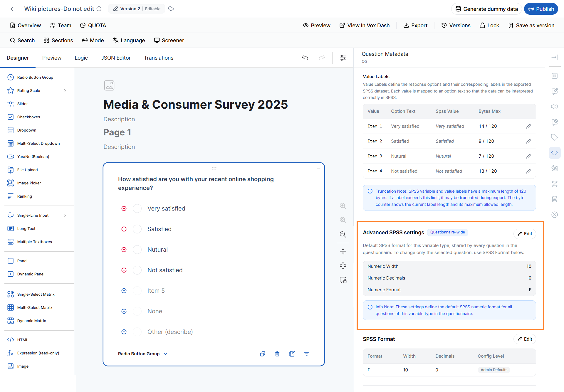Add the None option via plus icon
The height and width of the screenshot is (392, 564).
tap(124, 311)
